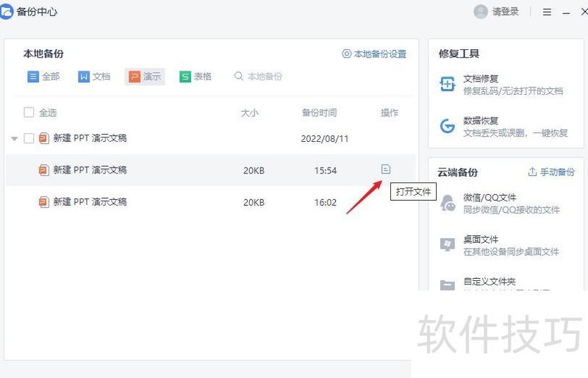Select backup file name from 16:02
Image resolution: width=588 pixels, height=378 pixels.
90,202
